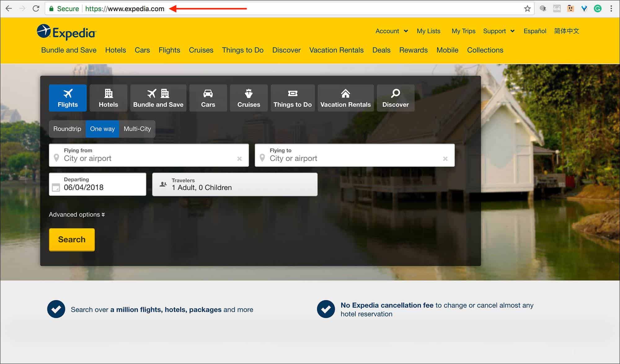Open My Trips link
Viewport: 620px width, 364px height.
[463, 31]
